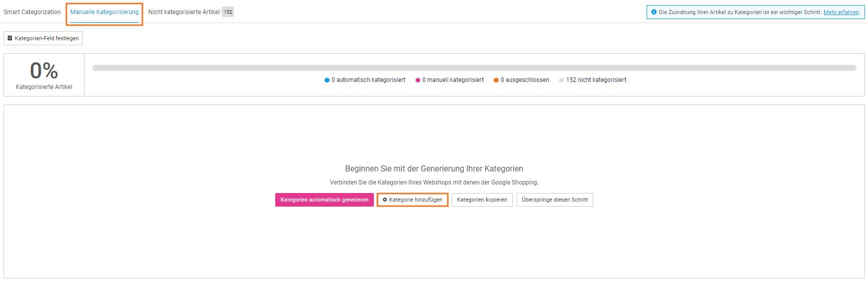Open the Mehr erfahren link

(841, 12)
